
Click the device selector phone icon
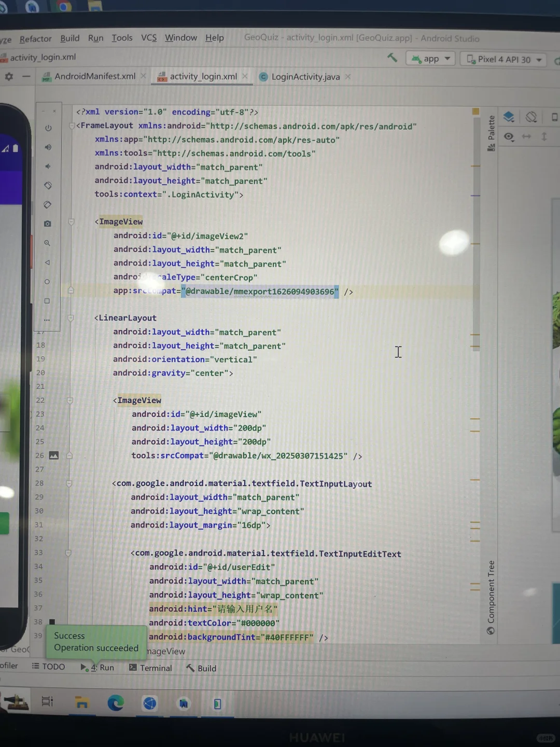tap(554, 117)
